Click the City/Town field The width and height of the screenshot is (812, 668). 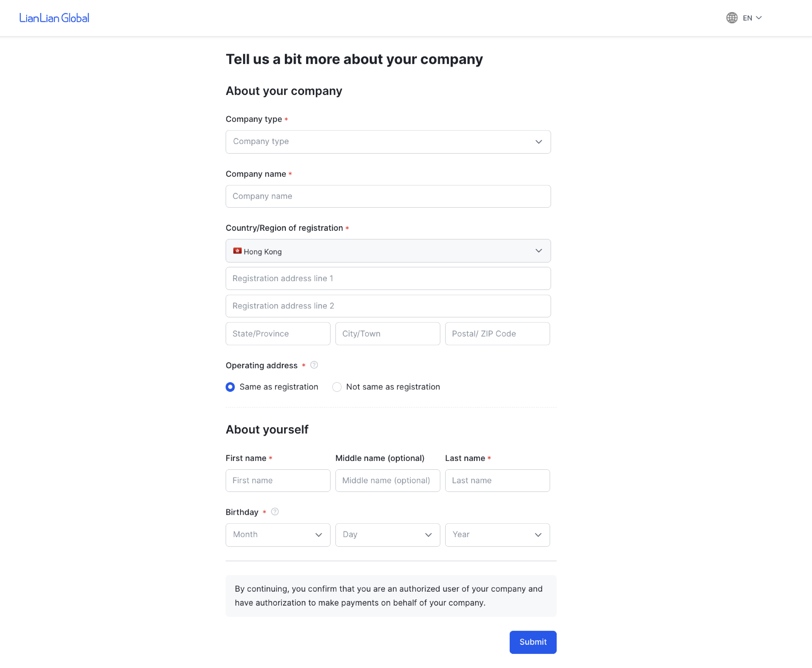(x=387, y=334)
